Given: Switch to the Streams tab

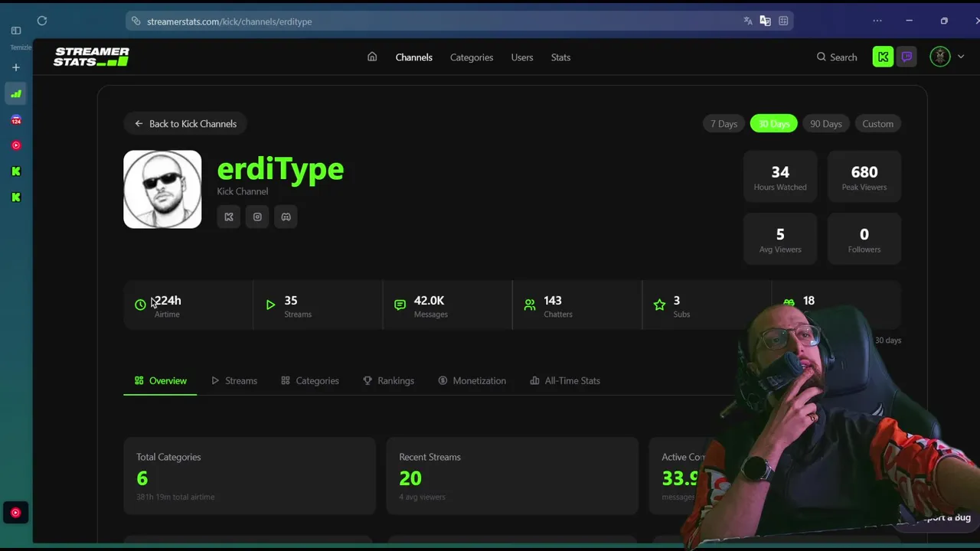Looking at the screenshot, I should [x=234, y=380].
